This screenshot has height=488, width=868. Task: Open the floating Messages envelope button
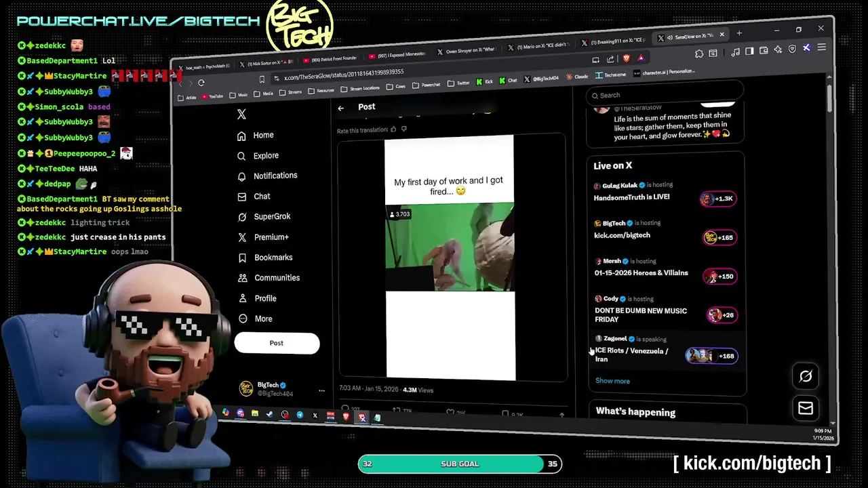coord(806,408)
